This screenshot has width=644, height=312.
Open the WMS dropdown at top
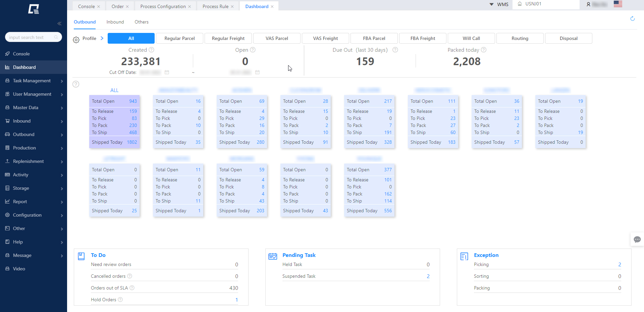coord(499,4)
